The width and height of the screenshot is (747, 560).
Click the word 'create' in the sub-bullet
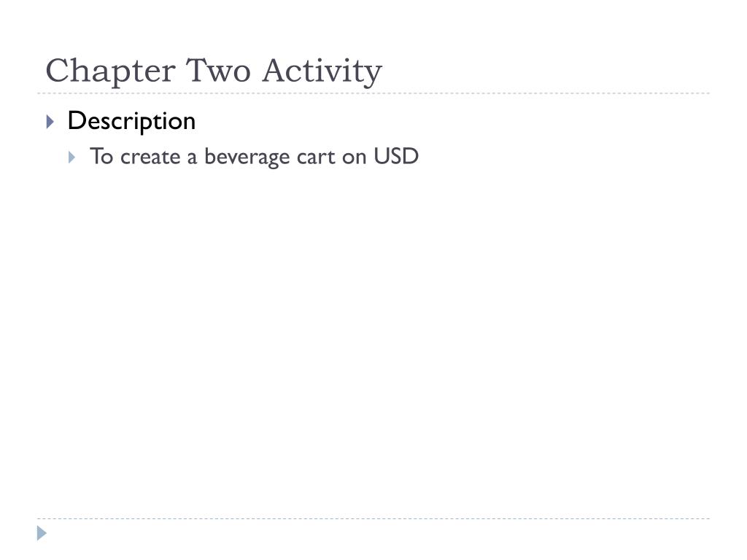point(150,157)
